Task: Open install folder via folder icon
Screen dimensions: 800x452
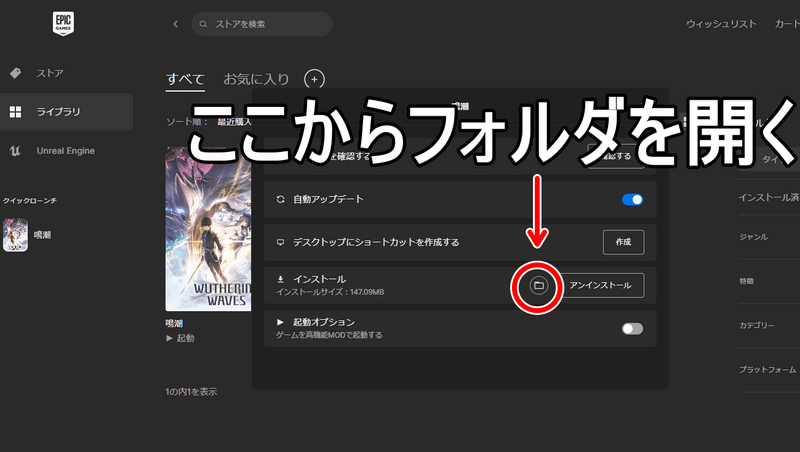Action: click(537, 286)
